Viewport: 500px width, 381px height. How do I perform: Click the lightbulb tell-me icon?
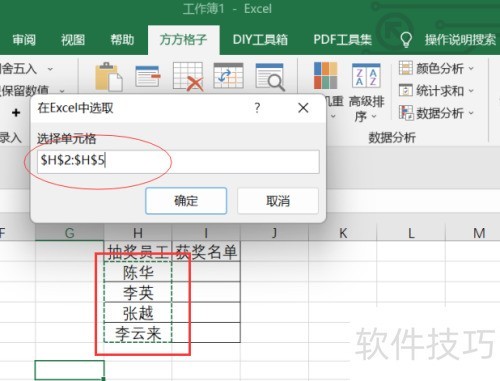[x=406, y=39]
